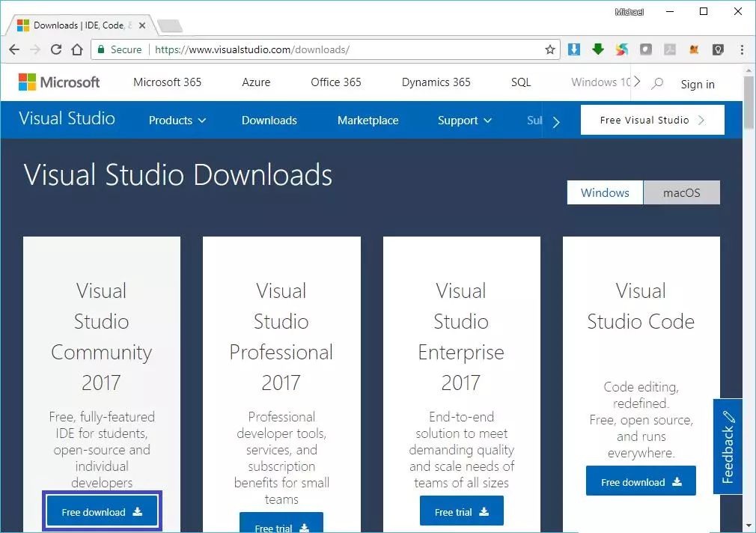The height and width of the screenshot is (533, 756).
Task: Click the vertical page scrollbar thumb
Action: pyautogui.click(x=749, y=103)
